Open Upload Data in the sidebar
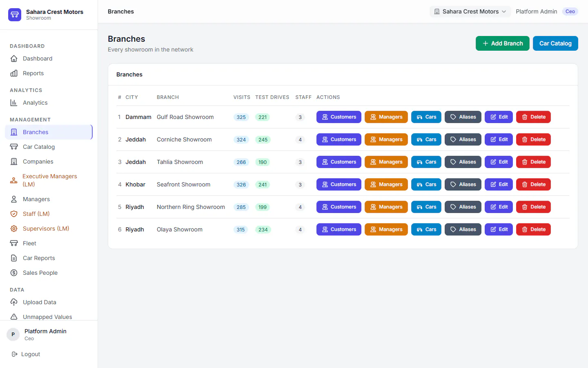 coord(49,302)
